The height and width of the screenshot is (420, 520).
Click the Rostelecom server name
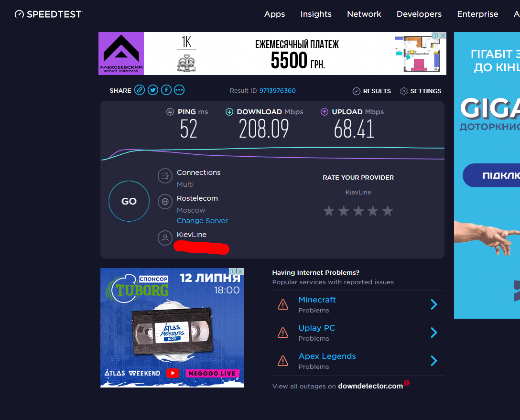197,198
